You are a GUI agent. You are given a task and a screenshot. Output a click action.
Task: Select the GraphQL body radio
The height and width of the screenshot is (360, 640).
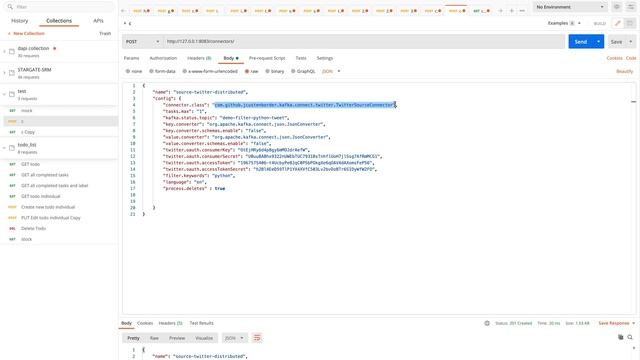click(x=293, y=71)
